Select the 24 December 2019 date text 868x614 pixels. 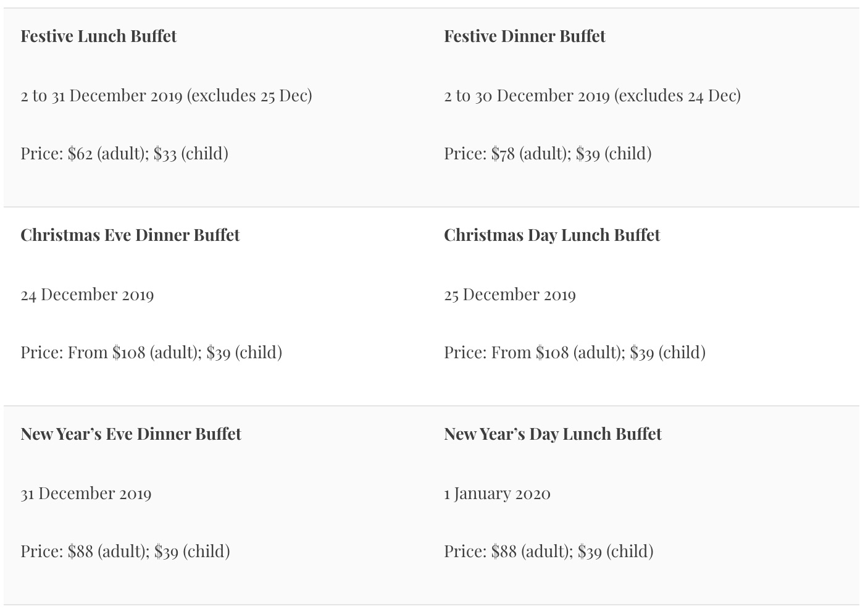pos(87,294)
